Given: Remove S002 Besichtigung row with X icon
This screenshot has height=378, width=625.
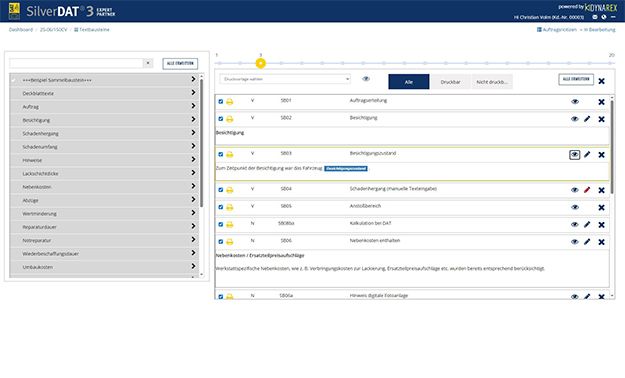Looking at the screenshot, I should click(601, 119).
